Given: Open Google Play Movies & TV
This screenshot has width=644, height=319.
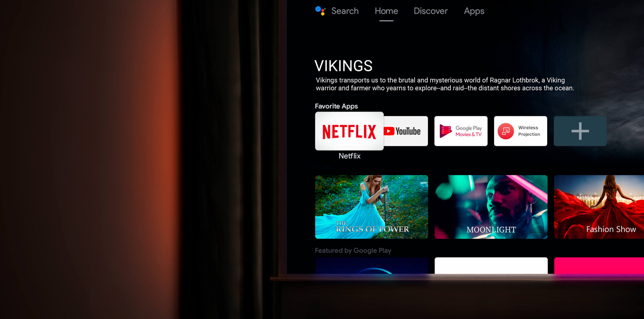Looking at the screenshot, I should tap(461, 131).
